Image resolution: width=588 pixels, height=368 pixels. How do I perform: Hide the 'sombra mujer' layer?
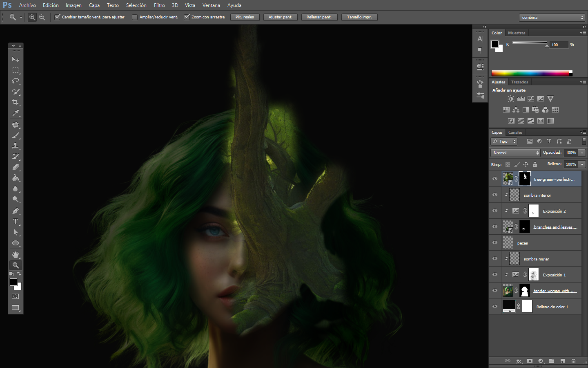pos(495,259)
